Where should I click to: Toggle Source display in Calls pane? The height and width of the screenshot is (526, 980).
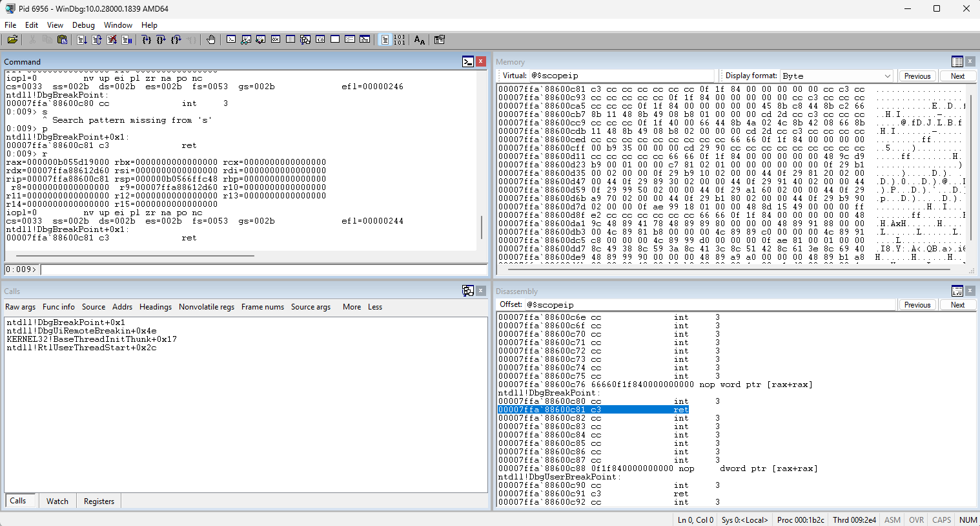(x=94, y=307)
